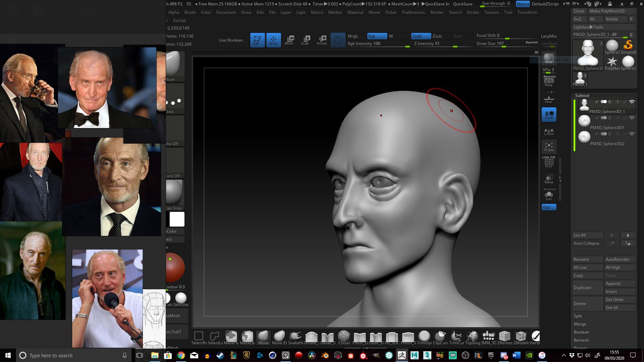The height and width of the screenshot is (362, 644).
Task: Pick the SimpleBrush tool icon
Action: pyautogui.click(x=628, y=47)
